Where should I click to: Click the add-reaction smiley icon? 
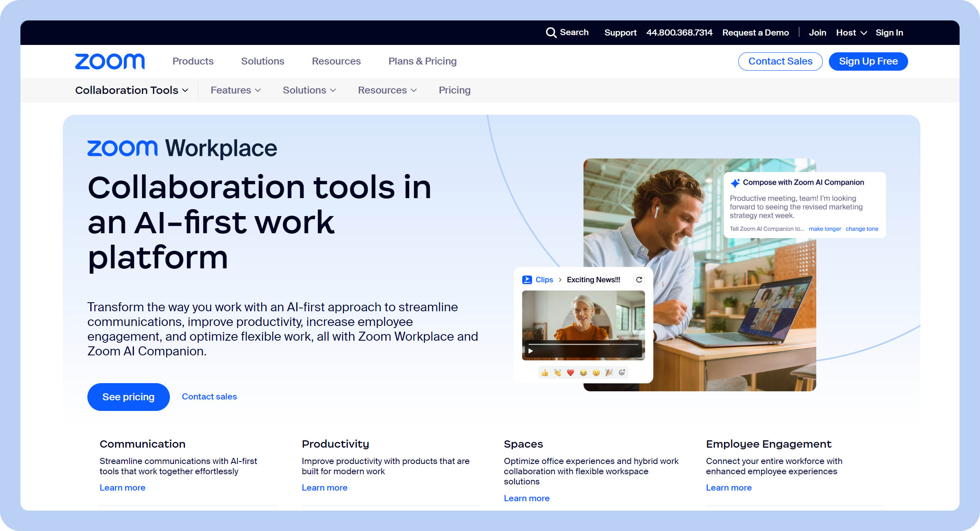click(622, 373)
